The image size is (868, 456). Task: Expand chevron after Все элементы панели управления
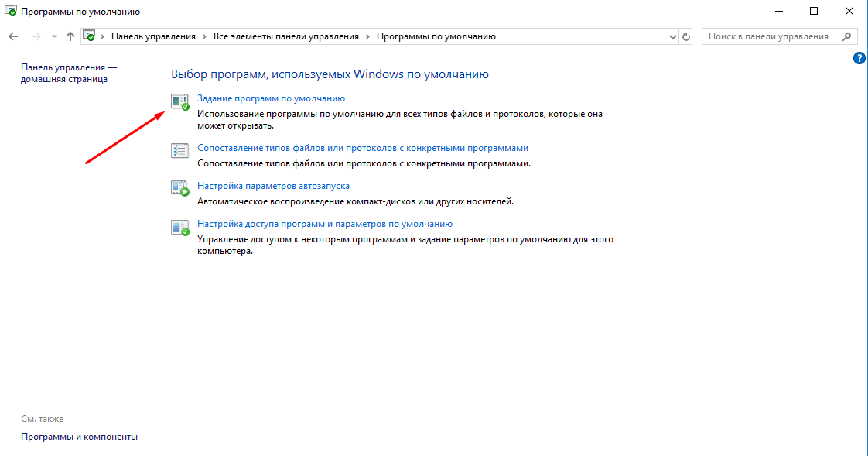(367, 36)
